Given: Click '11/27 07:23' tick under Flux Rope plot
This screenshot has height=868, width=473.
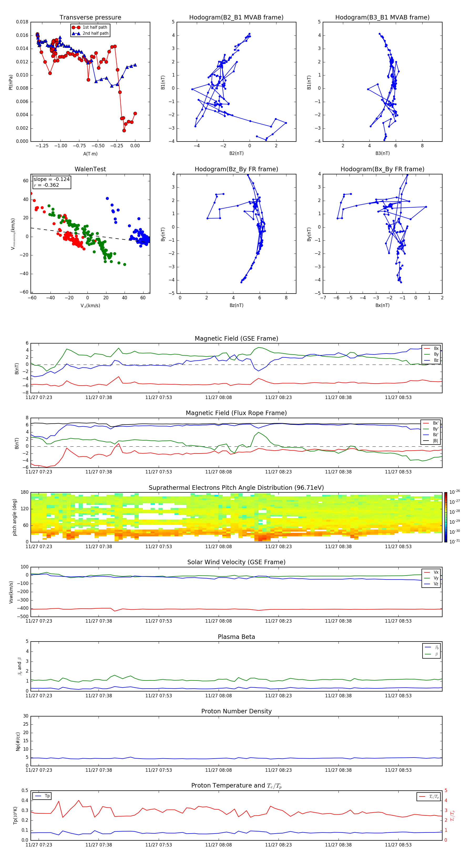Looking at the screenshot, I should 39,472.
